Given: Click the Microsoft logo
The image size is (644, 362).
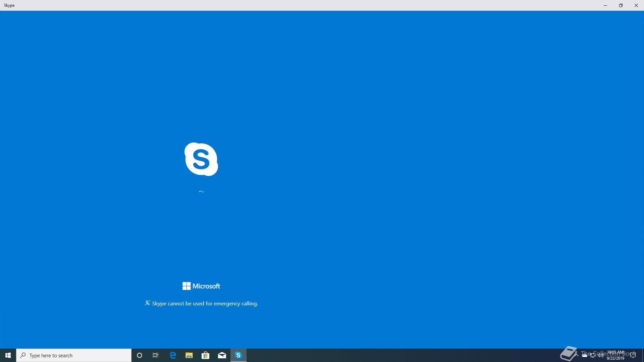Looking at the screenshot, I should click(201, 286).
